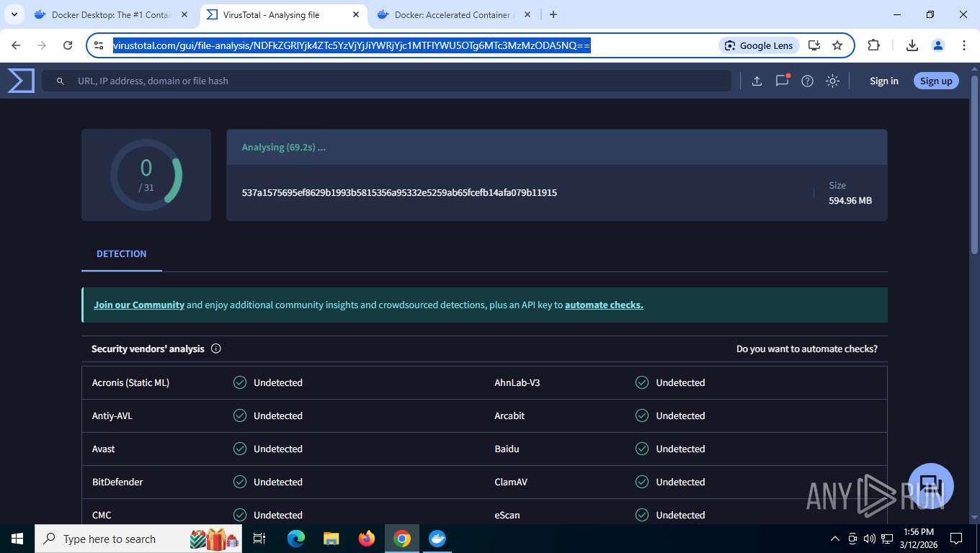Viewport: 980px width, 553px height.
Task: Bookmark this page with the star icon
Action: point(837,45)
